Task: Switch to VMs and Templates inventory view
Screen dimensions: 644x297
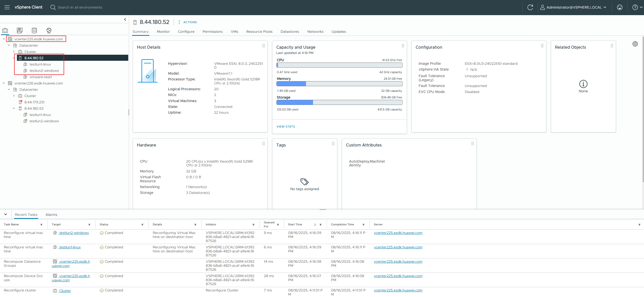Action: [x=20, y=31]
